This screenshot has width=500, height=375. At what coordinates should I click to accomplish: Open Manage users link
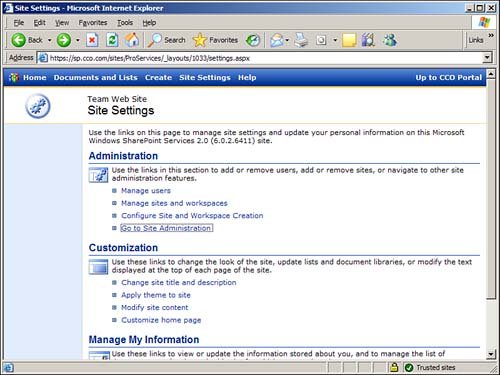[146, 191]
